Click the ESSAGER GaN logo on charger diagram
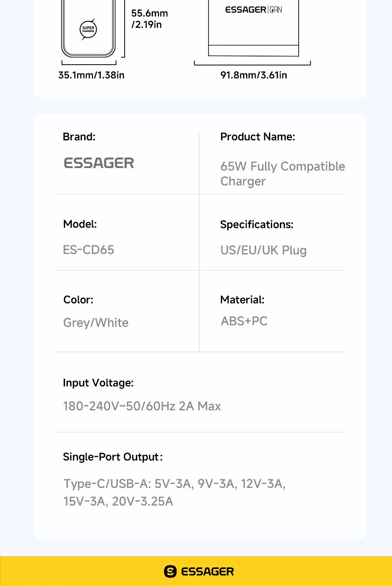The image size is (392, 587). [x=254, y=10]
